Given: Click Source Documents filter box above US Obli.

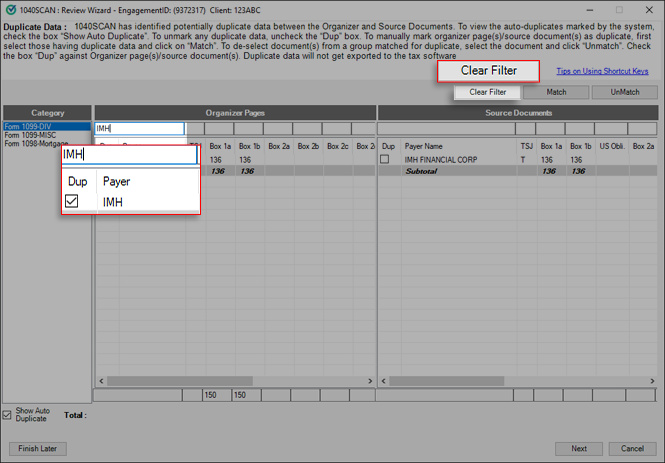Looking at the screenshot, I should (x=611, y=128).
